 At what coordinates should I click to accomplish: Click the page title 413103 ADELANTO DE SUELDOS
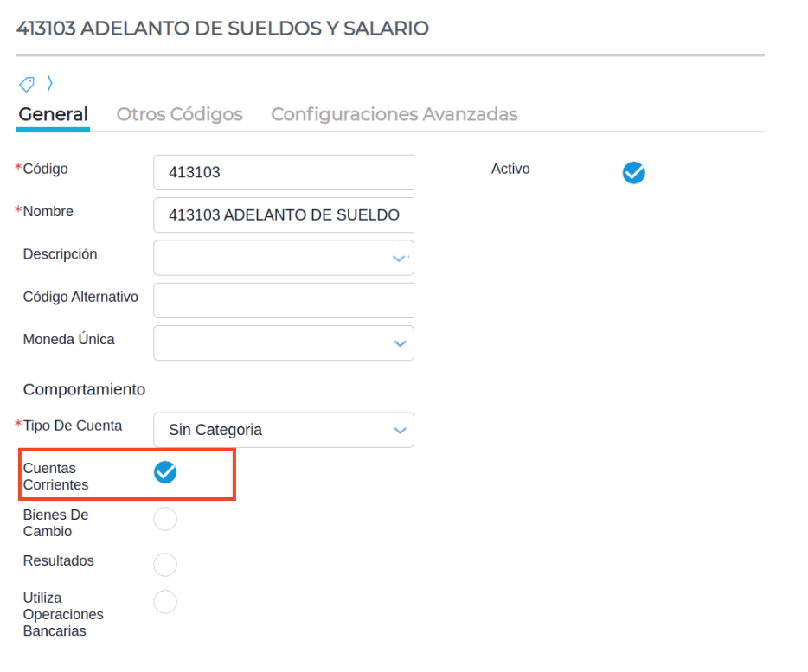click(x=222, y=29)
